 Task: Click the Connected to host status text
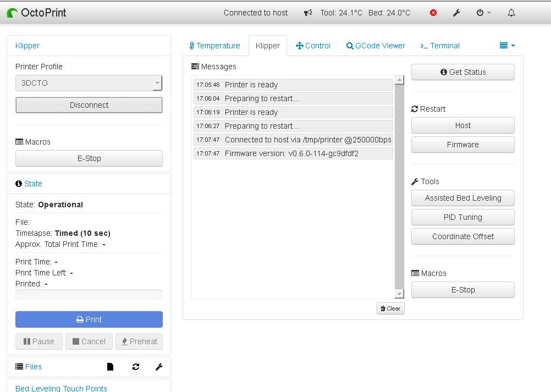coord(256,13)
